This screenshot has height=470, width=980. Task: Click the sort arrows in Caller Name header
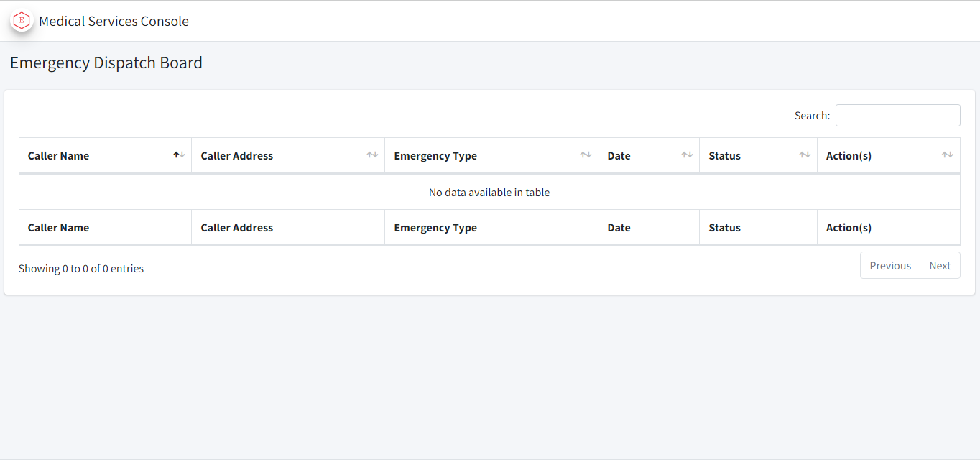point(179,155)
